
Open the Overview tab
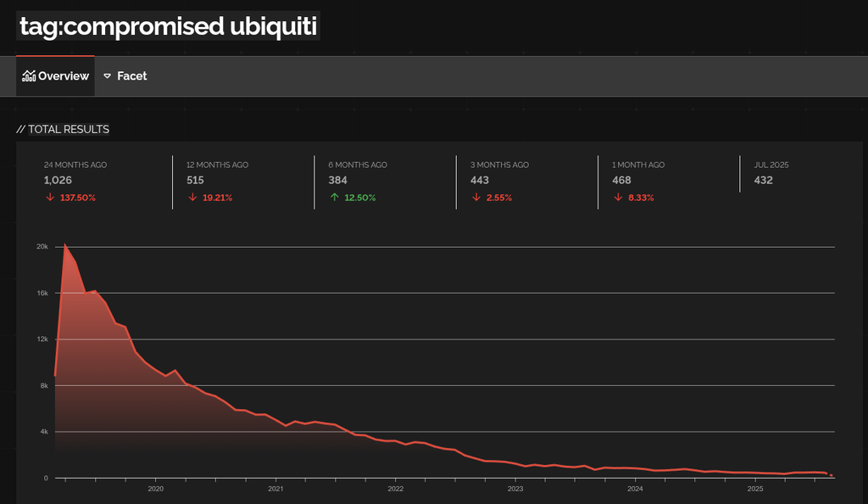click(x=56, y=76)
